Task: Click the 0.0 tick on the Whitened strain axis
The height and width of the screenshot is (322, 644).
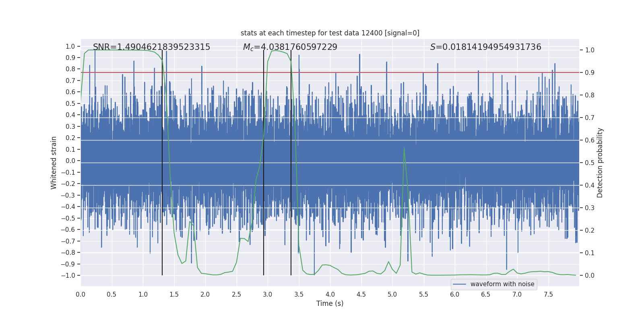Action: pos(70,161)
